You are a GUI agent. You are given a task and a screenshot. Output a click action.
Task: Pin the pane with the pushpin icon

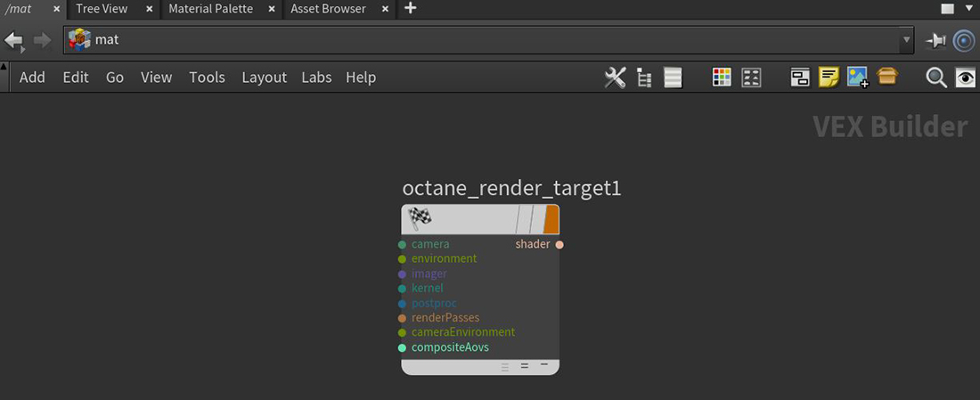935,41
